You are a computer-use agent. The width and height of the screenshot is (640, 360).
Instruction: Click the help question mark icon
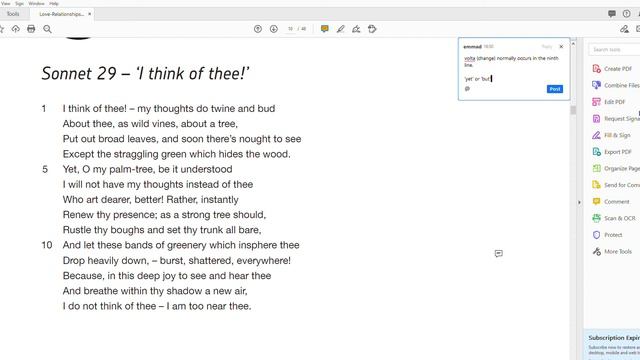[x=627, y=13]
